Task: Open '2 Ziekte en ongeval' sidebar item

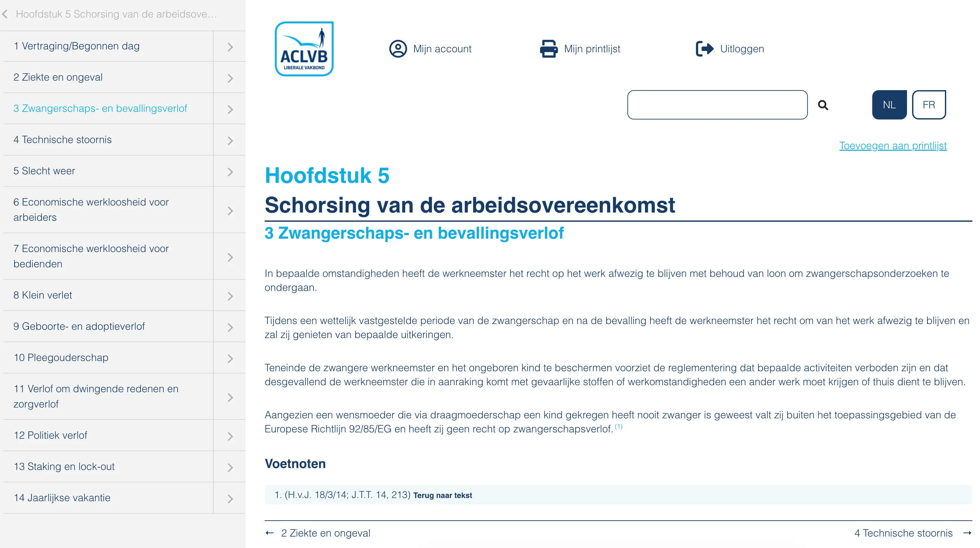Action: pos(108,77)
